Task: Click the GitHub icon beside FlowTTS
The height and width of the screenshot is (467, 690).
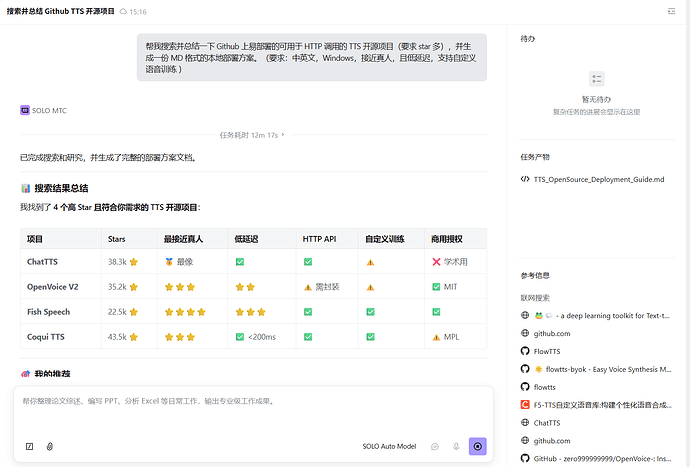Action: click(525, 351)
